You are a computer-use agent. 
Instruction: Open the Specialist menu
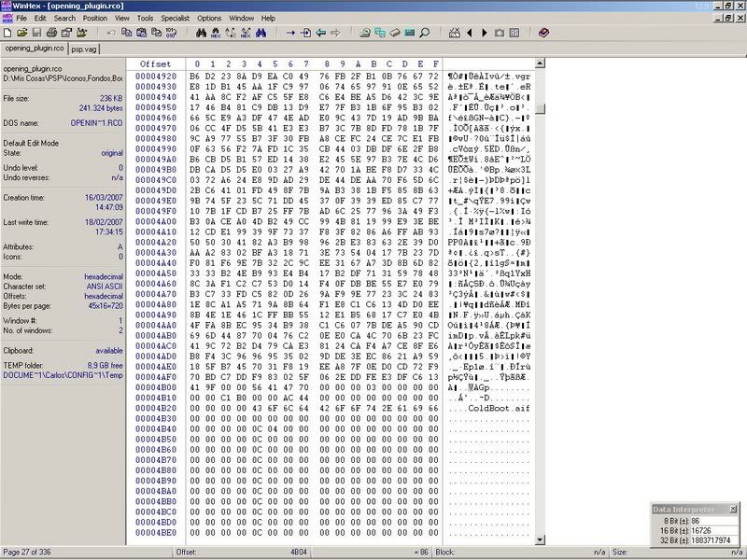(175, 18)
